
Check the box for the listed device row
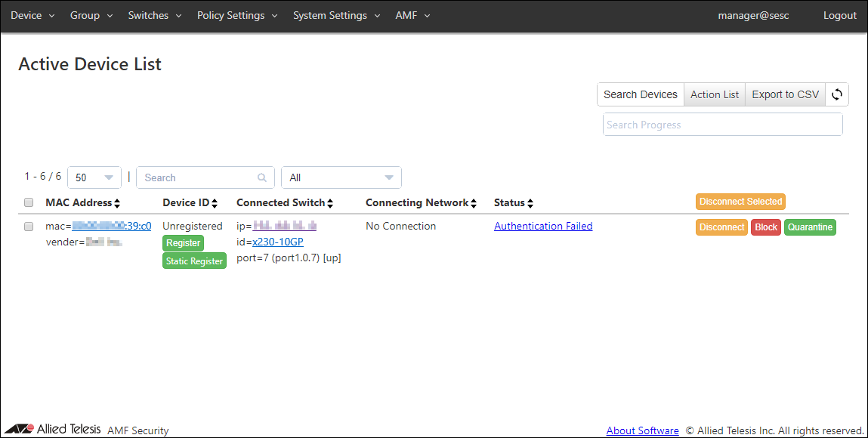click(x=29, y=227)
